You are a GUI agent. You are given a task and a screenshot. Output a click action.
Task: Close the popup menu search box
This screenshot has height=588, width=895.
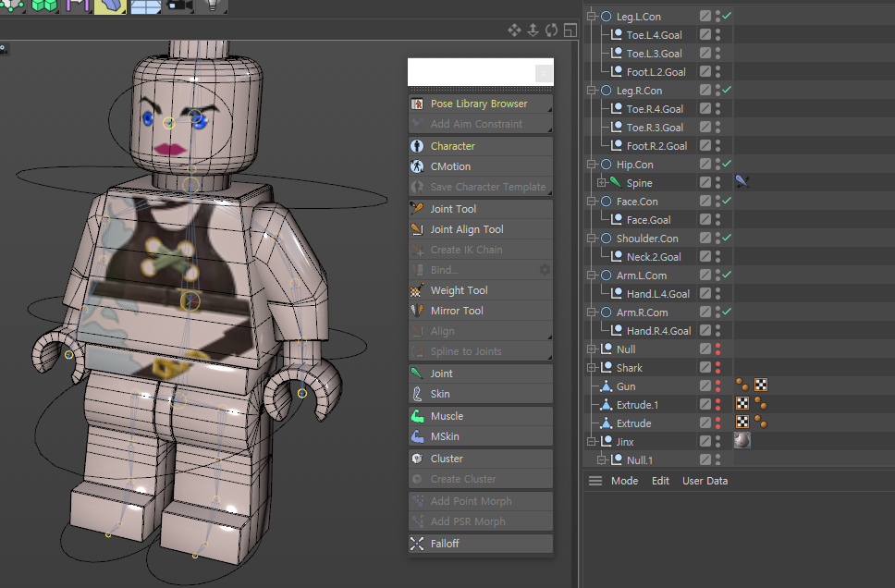pos(544,73)
